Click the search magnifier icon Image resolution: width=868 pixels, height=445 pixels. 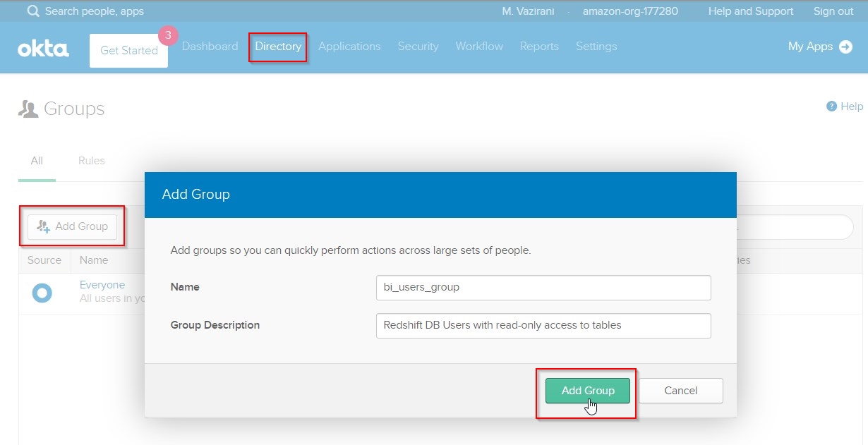tap(32, 11)
